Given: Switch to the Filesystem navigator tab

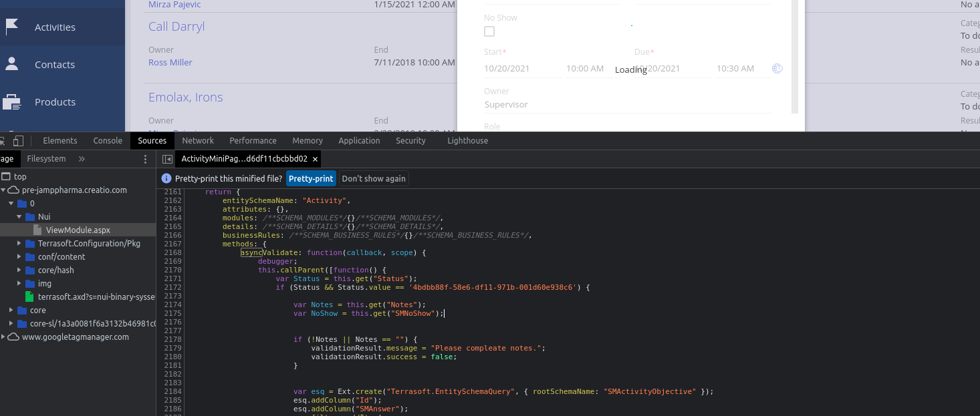Looking at the screenshot, I should coord(46,159).
